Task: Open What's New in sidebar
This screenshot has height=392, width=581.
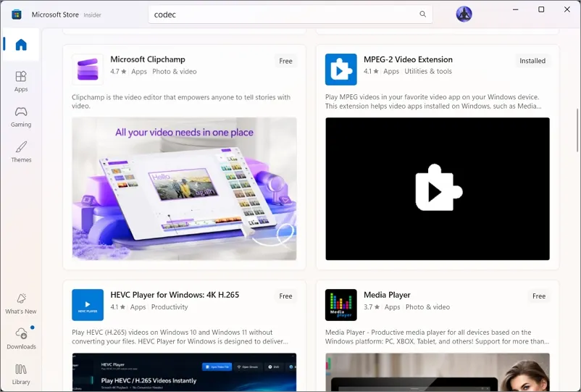Action: [21, 304]
